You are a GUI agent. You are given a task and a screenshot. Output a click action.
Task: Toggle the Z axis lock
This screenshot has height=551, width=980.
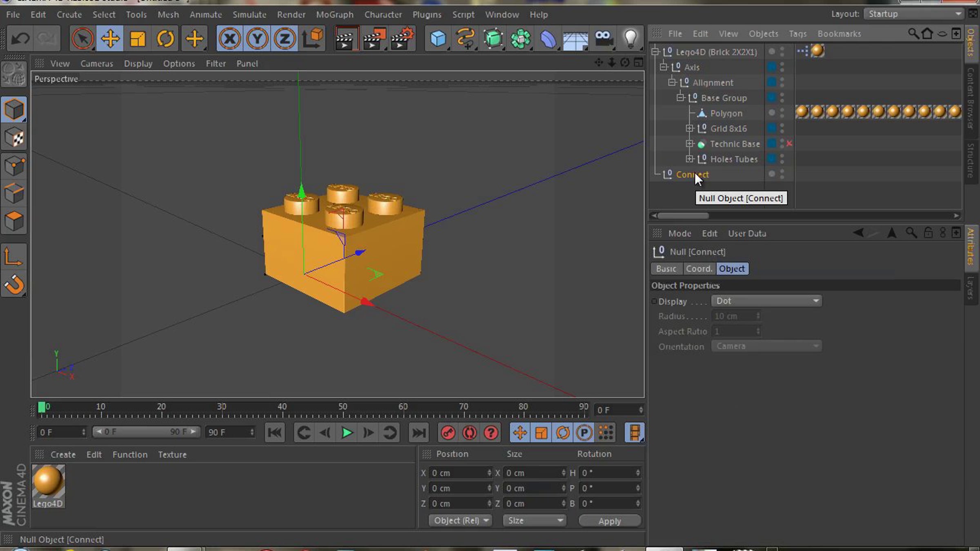285,39
